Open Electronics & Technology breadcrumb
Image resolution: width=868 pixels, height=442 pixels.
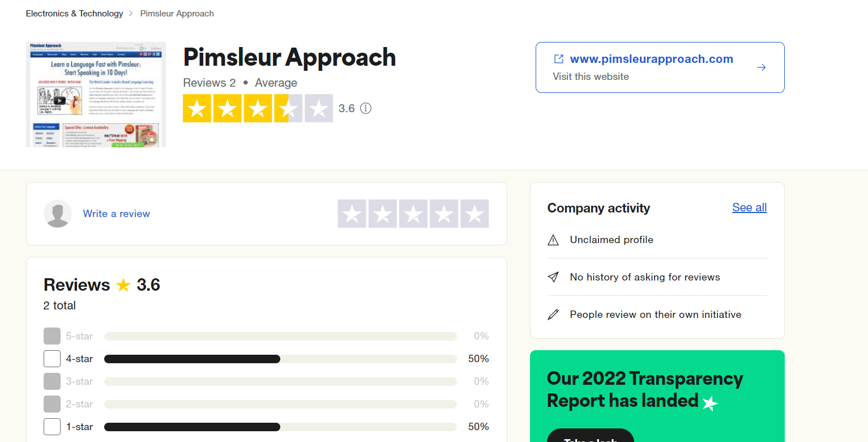74,14
